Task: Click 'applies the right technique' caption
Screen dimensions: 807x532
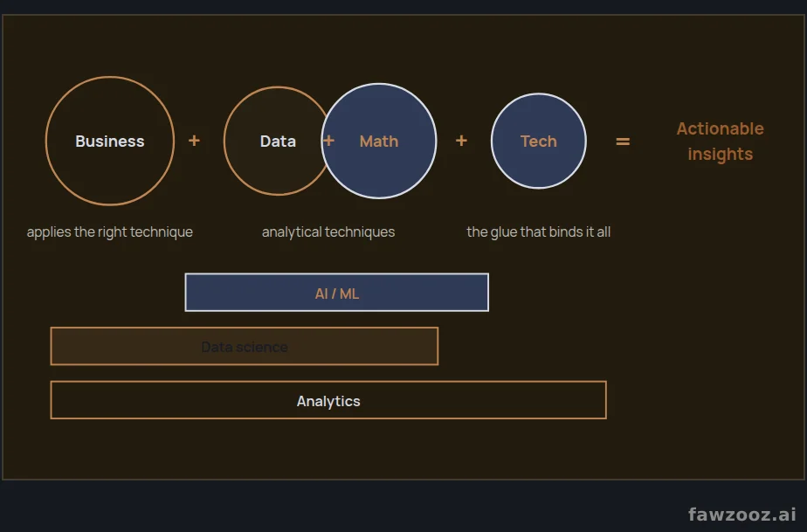Action: click(110, 232)
